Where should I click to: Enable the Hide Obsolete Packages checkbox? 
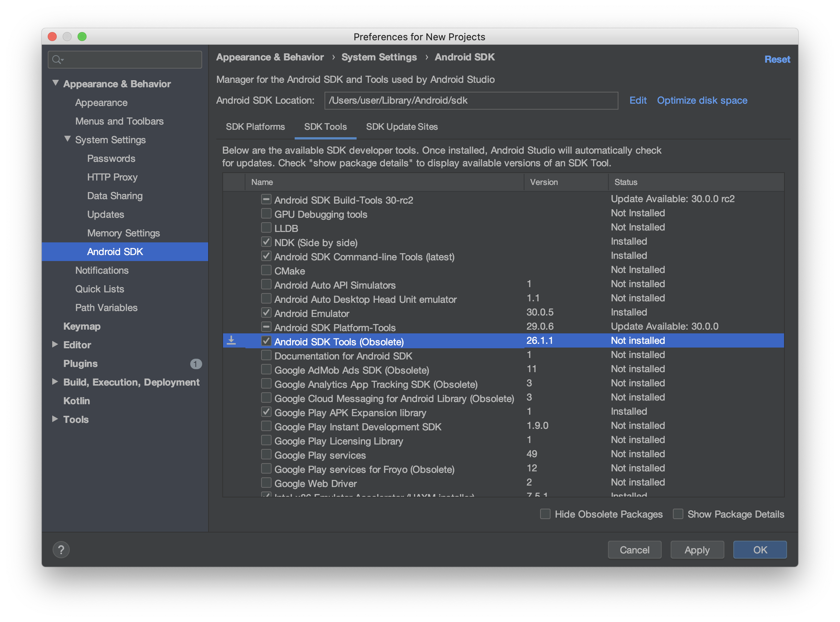[x=545, y=514]
